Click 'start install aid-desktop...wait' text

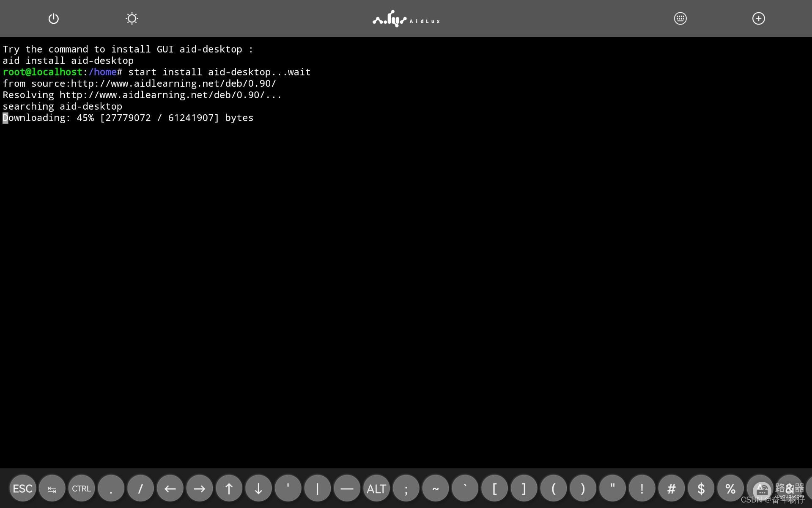[x=219, y=72]
